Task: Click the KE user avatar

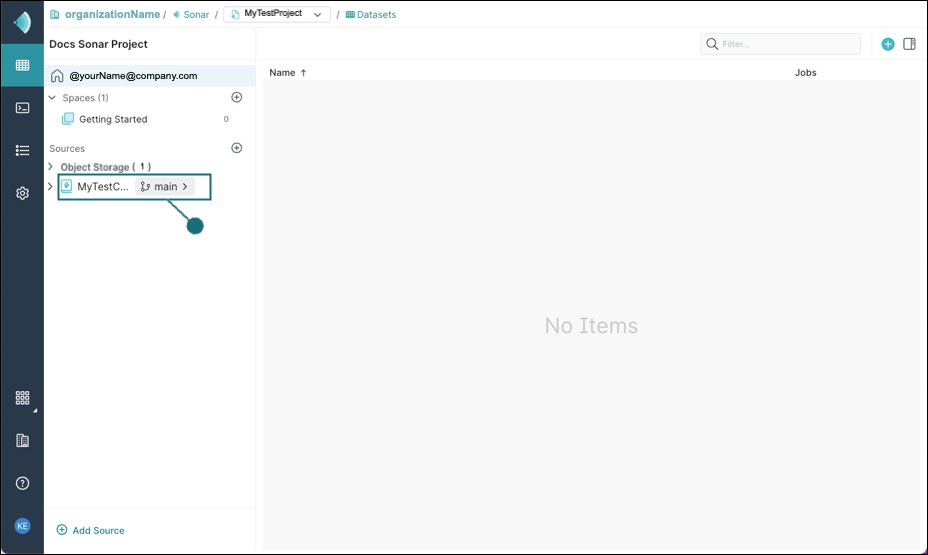Action: point(22,526)
